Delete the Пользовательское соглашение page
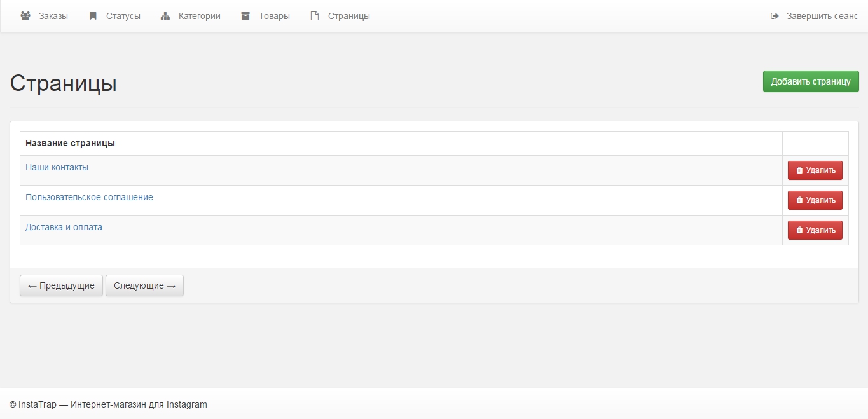 (x=815, y=200)
